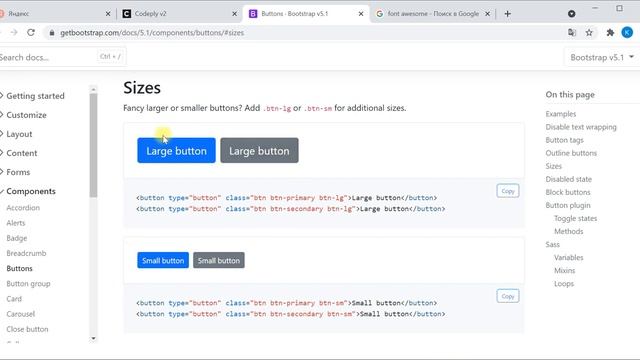Close the Codeply v2 tab
Screen dimensions: 640x360
coord(234,14)
